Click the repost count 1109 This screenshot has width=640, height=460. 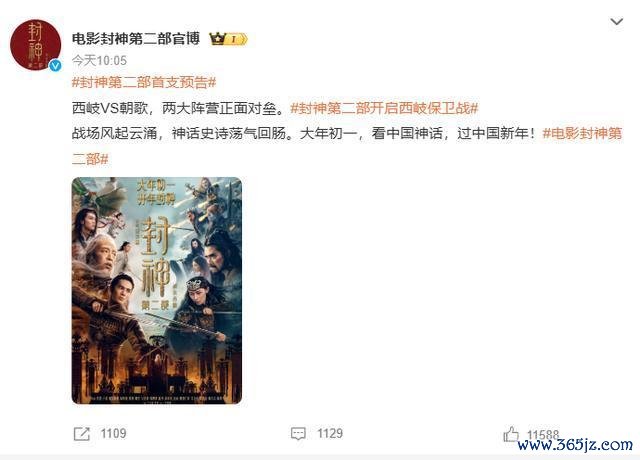[113, 433]
